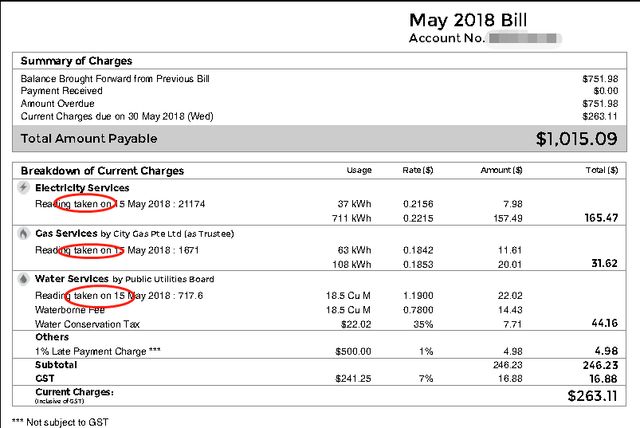Click the Amount Overdue $751.98 value
Viewport: 640px width, 428px height.
[600, 103]
